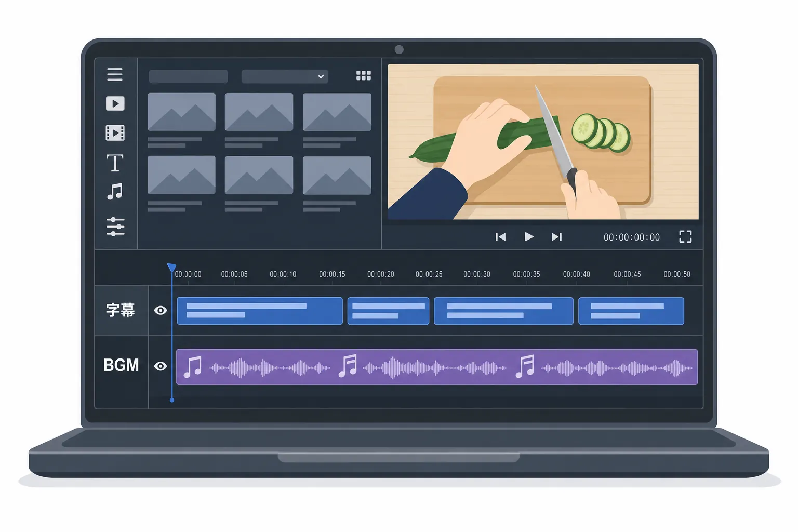The width and height of the screenshot is (798, 532).
Task: Select the play-button media icon in sidebar
Action: coord(115,103)
